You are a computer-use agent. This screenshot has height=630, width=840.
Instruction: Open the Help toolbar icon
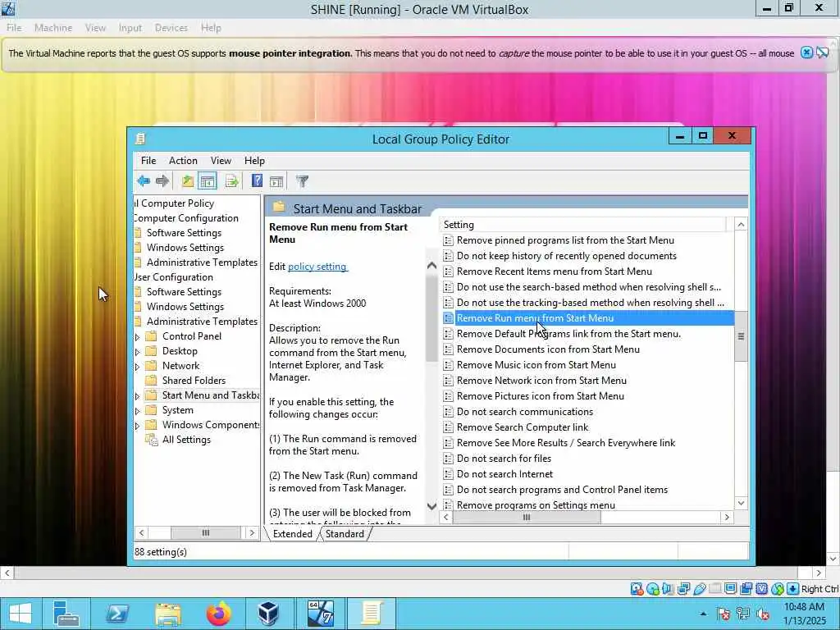pos(257,181)
